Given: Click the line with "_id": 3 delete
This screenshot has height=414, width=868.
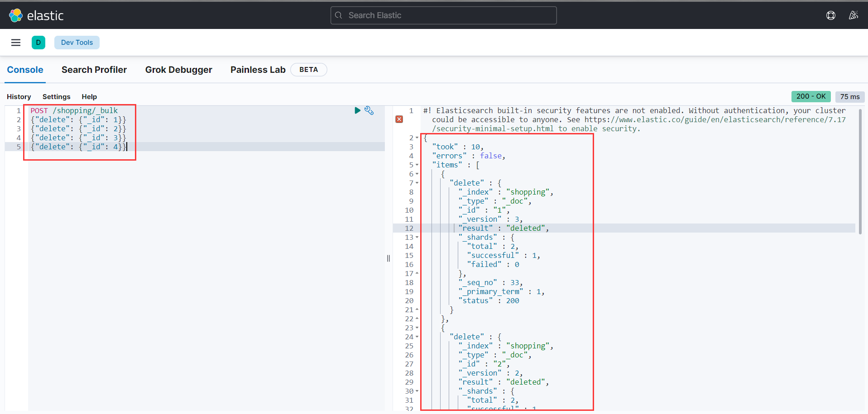Looking at the screenshot, I should (x=78, y=138).
